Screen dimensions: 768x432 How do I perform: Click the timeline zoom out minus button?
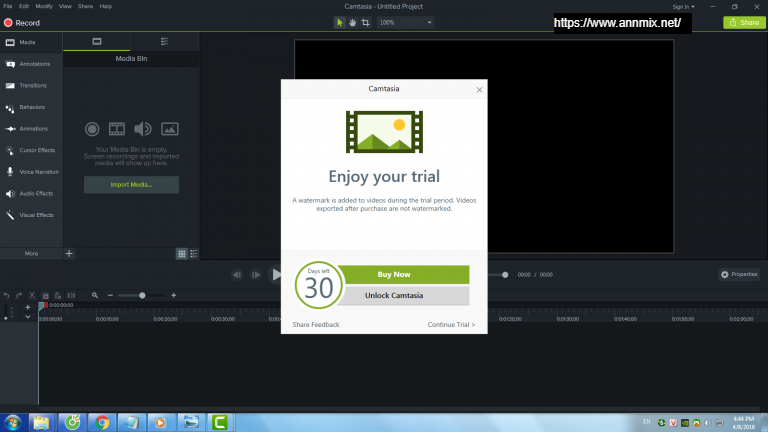pyautogui.click(x=110, y=295)
